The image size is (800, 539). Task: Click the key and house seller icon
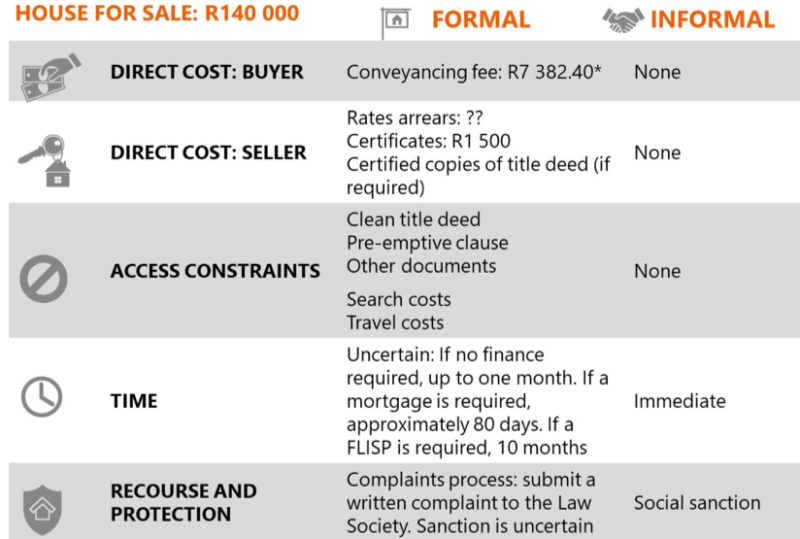[44, 161]
